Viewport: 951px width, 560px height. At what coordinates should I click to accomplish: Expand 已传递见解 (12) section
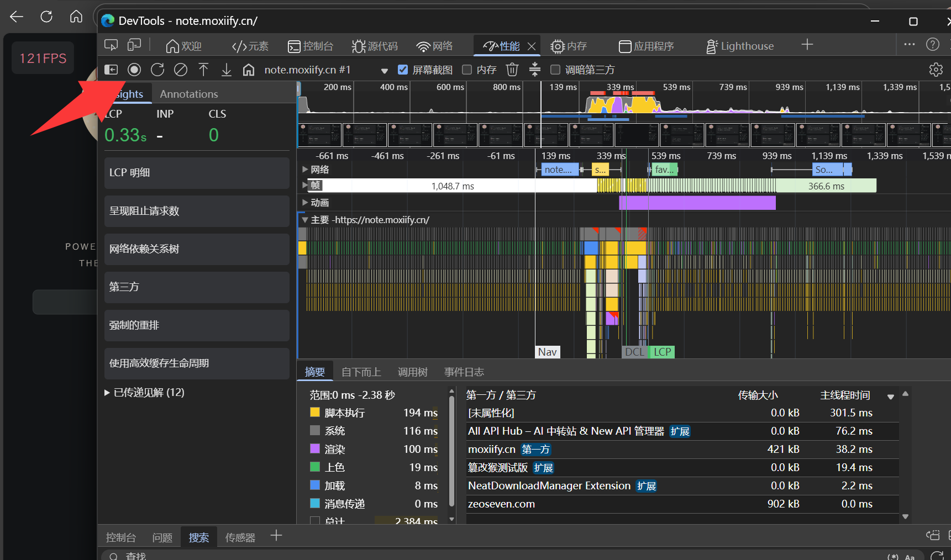144,393
